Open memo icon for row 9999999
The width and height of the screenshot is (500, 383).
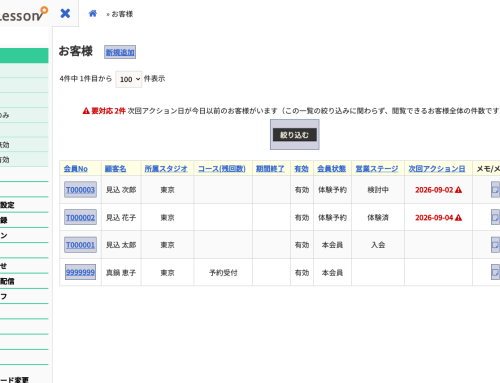495,272
